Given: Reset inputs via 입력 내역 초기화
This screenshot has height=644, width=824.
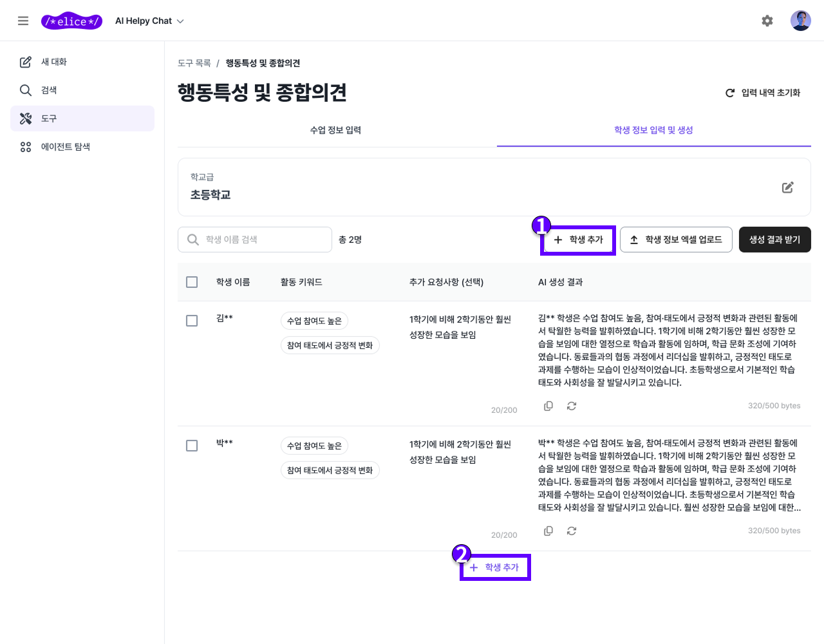Looking at the screenshot, I should [x=763, y=92].
